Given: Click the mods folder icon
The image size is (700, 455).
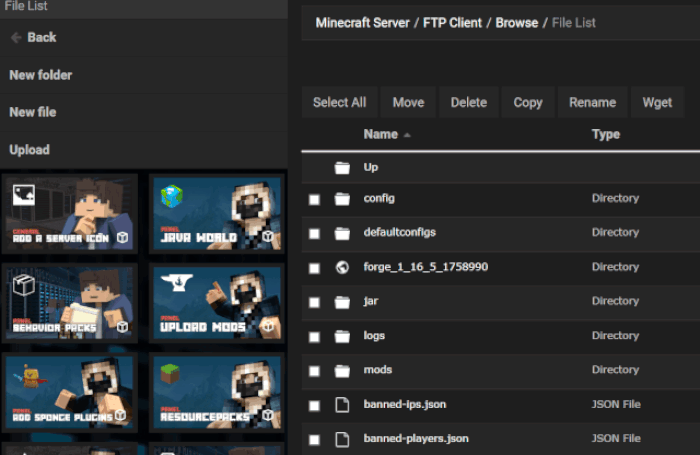Looking at the screenshot, I should [x=342, y=370].
